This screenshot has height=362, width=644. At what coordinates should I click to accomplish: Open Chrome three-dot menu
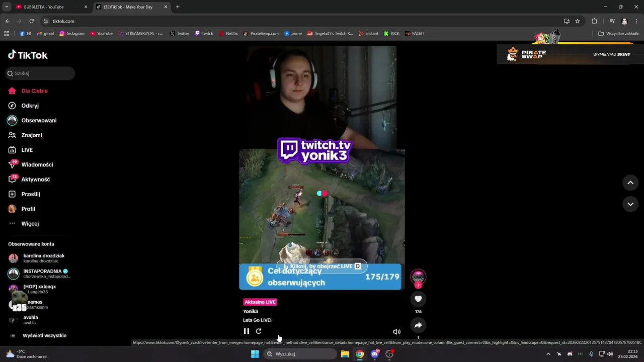coord(636,21)
